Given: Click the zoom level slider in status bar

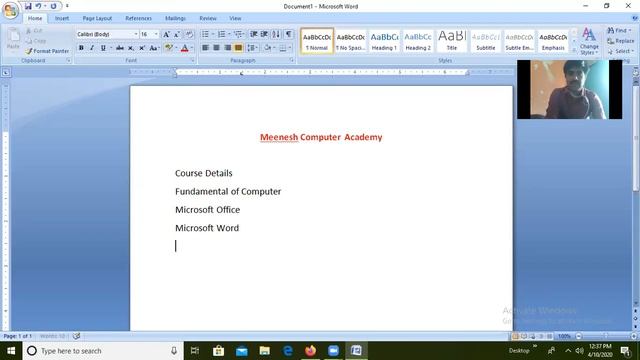Looking at the screenshot, I should click(606, 336).
